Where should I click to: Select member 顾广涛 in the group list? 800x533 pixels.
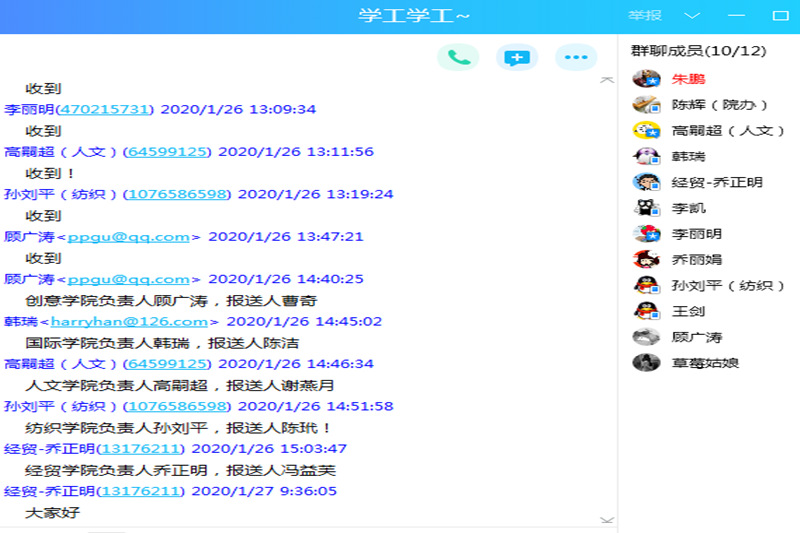(x=696, y=337)
